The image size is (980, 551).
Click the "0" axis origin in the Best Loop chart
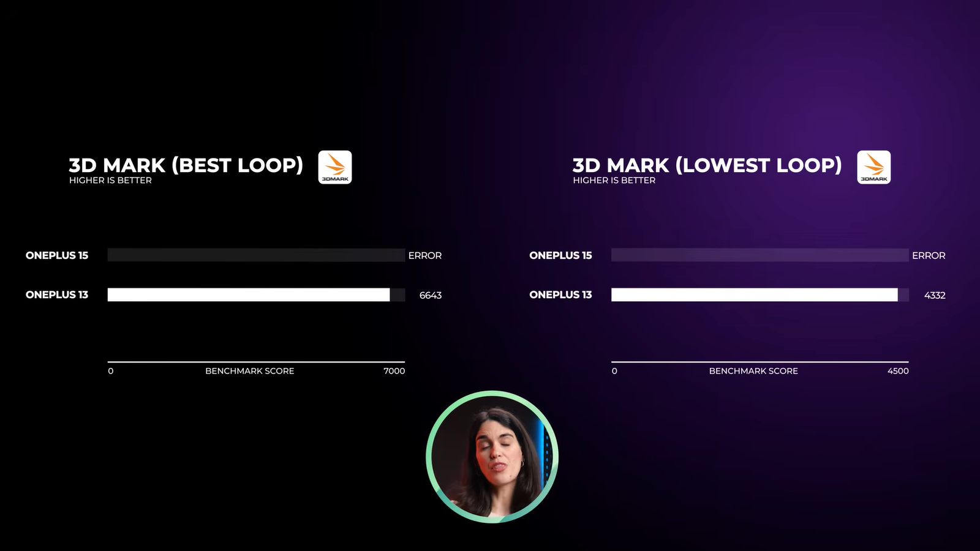111,371
